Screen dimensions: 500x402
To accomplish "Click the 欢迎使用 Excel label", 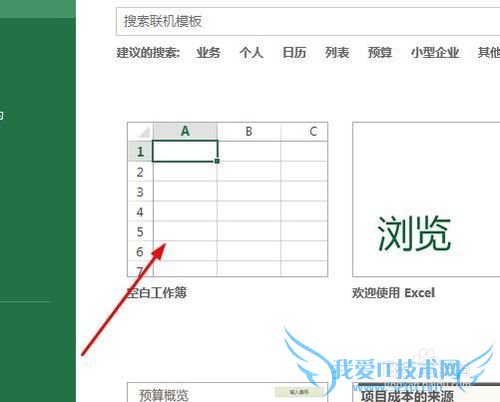I will tap(393, 293).
